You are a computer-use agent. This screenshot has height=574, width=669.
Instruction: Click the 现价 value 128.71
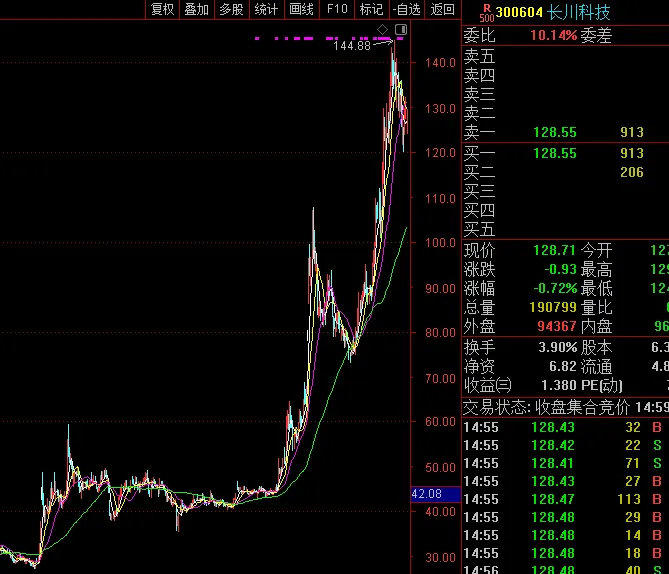(555, 250)
